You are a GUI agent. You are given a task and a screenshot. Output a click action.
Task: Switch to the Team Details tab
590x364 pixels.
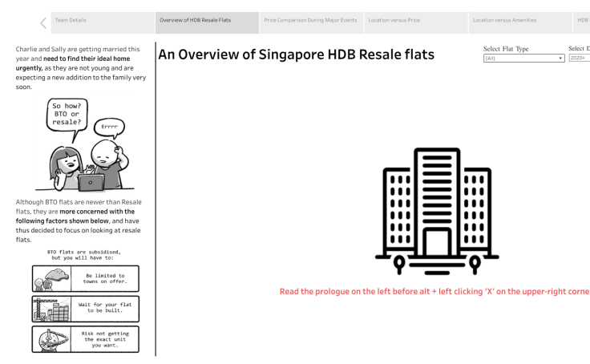(71, 19)
